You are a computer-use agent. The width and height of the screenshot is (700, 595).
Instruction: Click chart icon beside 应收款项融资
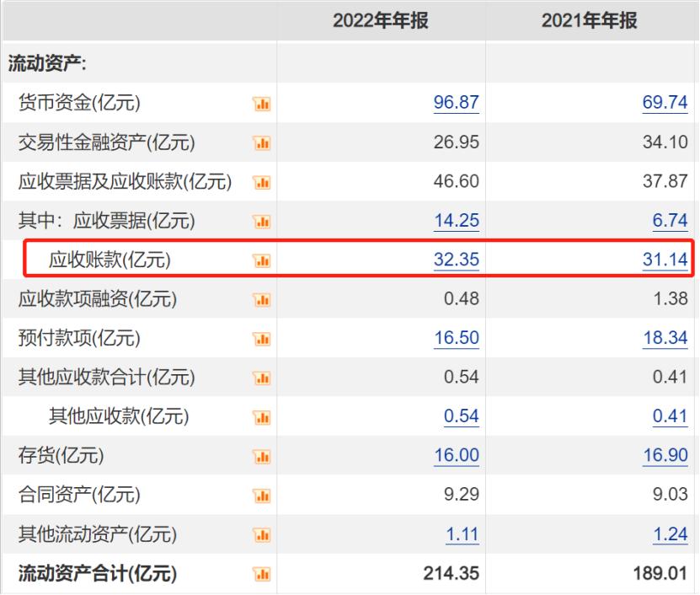coord(261,300)
